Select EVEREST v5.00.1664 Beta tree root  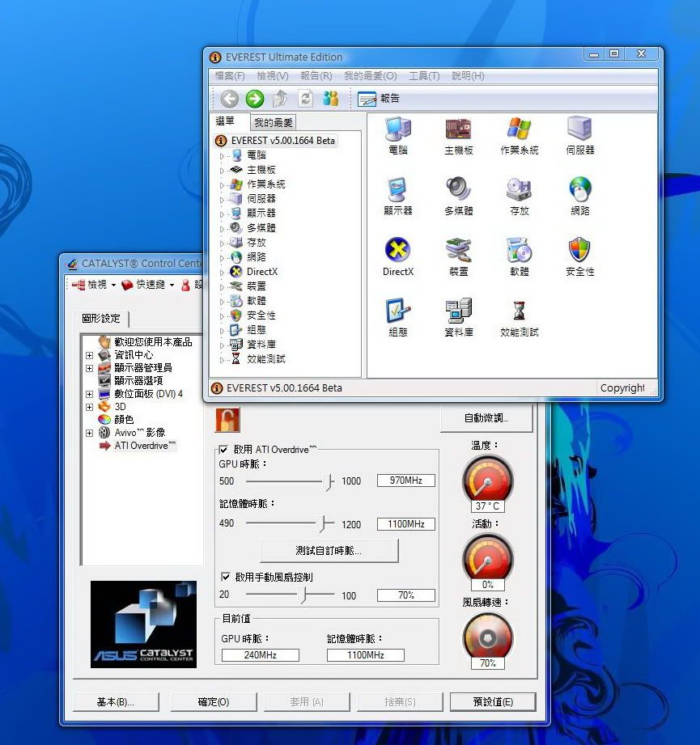coord(282,141)
